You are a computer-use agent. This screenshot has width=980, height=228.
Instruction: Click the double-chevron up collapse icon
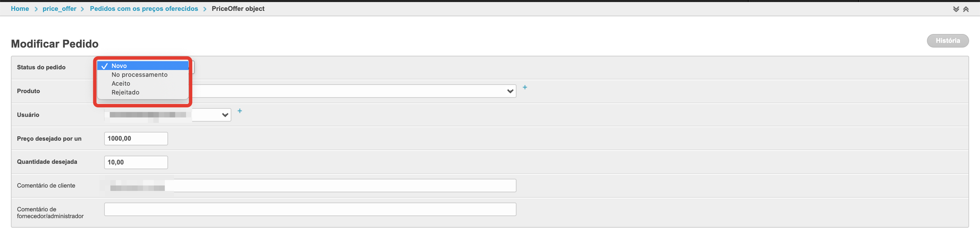(966, 9)
